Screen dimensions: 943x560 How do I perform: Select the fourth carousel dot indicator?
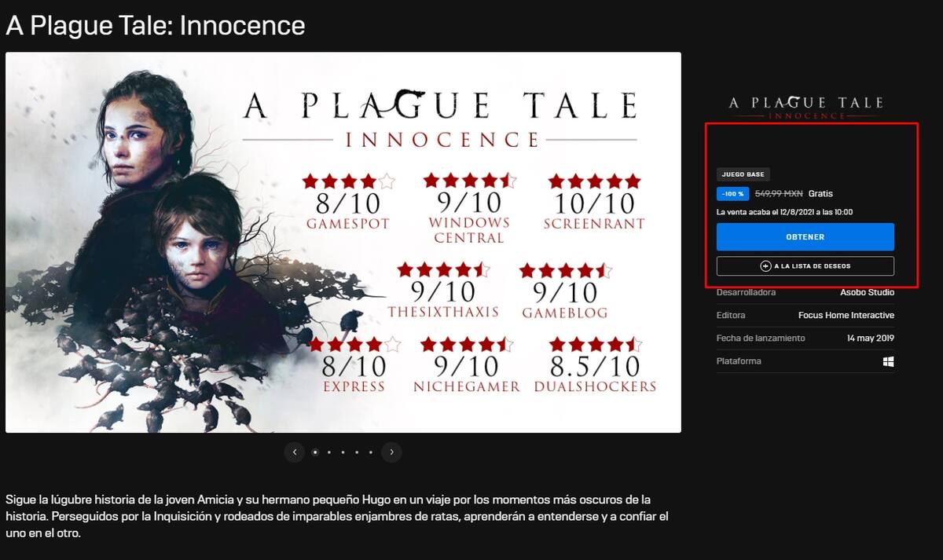coord(357,452)
